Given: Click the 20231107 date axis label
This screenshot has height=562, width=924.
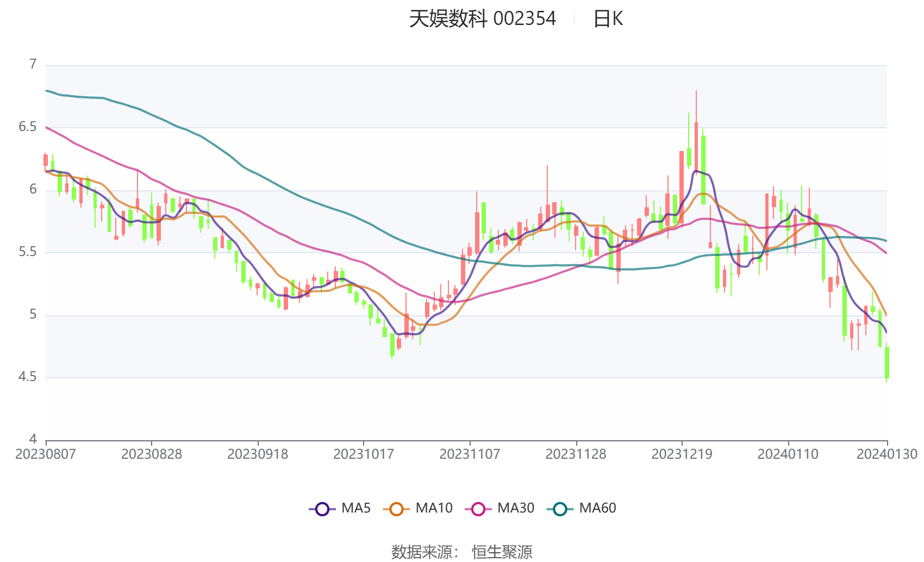Looking at the screenshot, I should coord(470,454).
